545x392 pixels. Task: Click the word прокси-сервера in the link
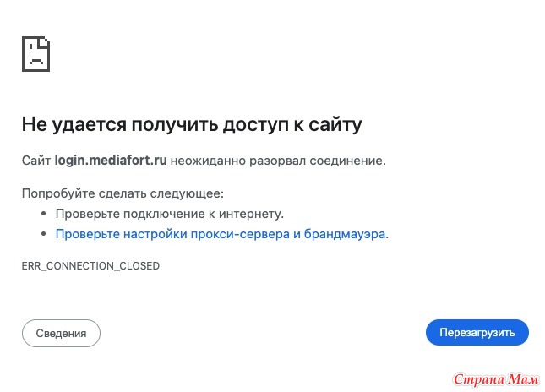pos(240,234)
